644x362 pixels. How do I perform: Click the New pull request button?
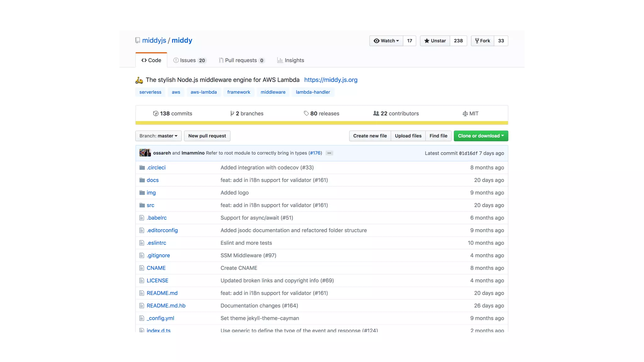[x=207, y=136]
